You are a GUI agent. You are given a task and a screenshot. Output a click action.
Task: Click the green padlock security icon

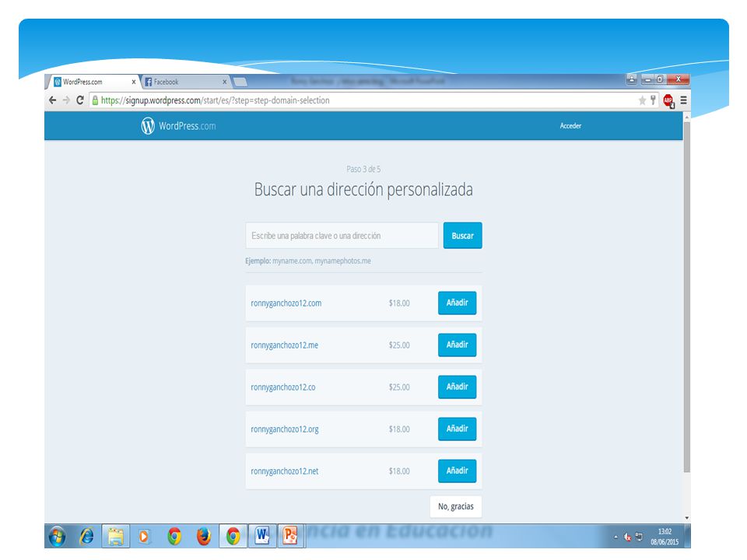[95, 100]
